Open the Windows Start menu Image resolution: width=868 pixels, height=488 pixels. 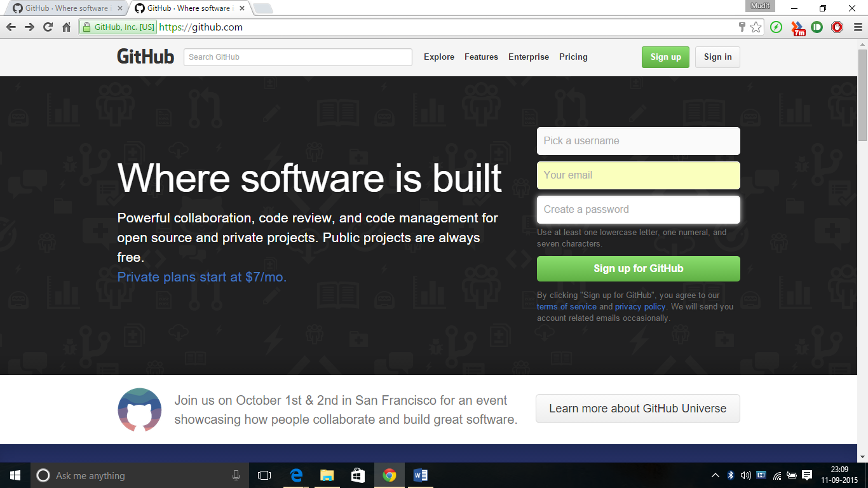point(15,475)
